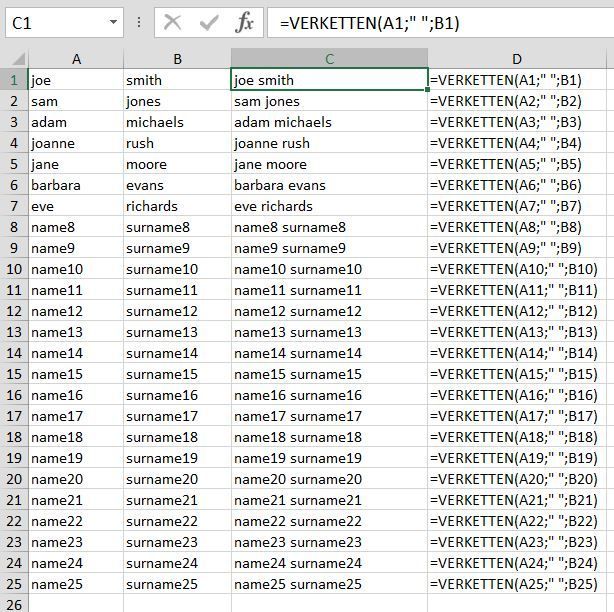Click cell 'name14' in column A
614x612 pixels.
76,353
